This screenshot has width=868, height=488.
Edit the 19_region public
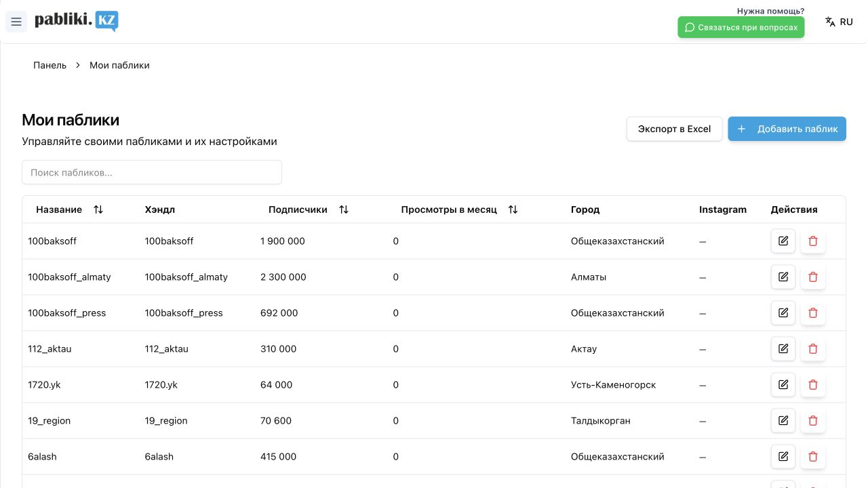pyautogui.click(x=783, y=420)
